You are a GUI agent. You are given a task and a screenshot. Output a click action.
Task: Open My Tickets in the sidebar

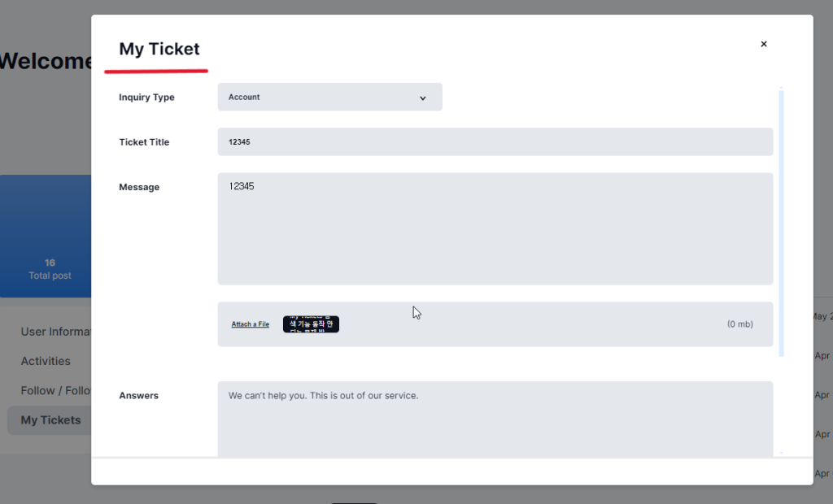(x=50, y=420)
